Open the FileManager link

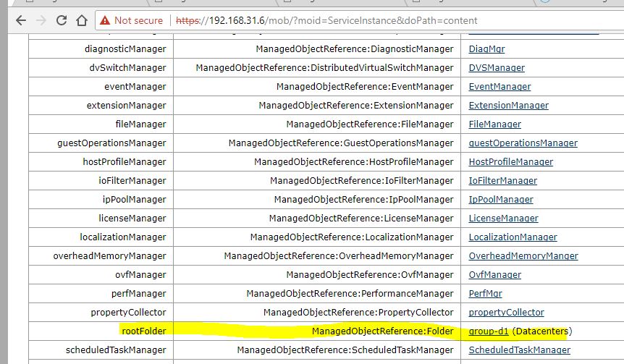[494, 124]
